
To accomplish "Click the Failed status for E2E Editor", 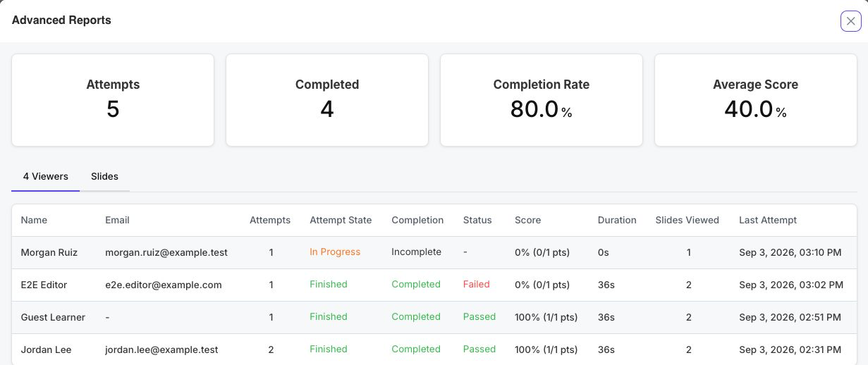I will pyautogui.click(x=476, y=284).
